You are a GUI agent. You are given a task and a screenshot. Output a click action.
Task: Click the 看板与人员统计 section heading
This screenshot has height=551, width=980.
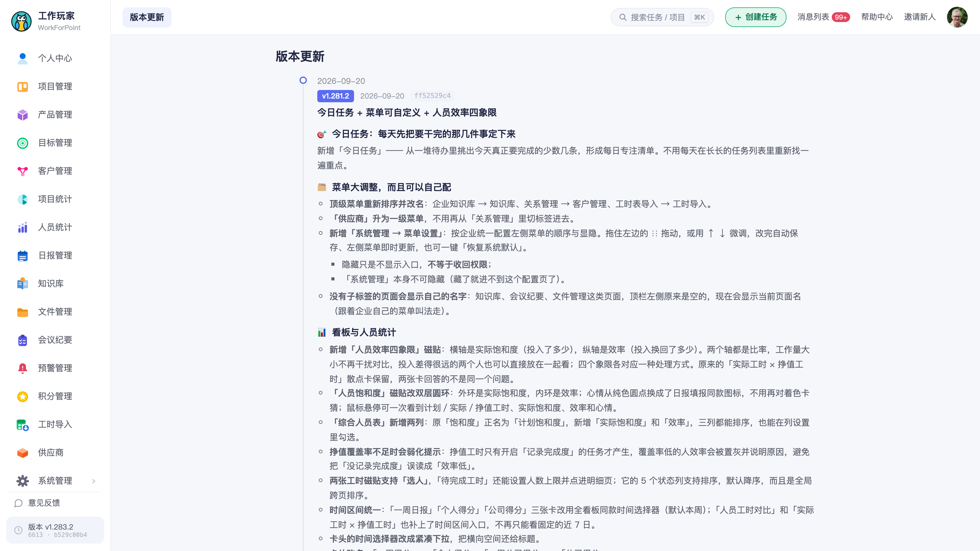coord(364,332)
